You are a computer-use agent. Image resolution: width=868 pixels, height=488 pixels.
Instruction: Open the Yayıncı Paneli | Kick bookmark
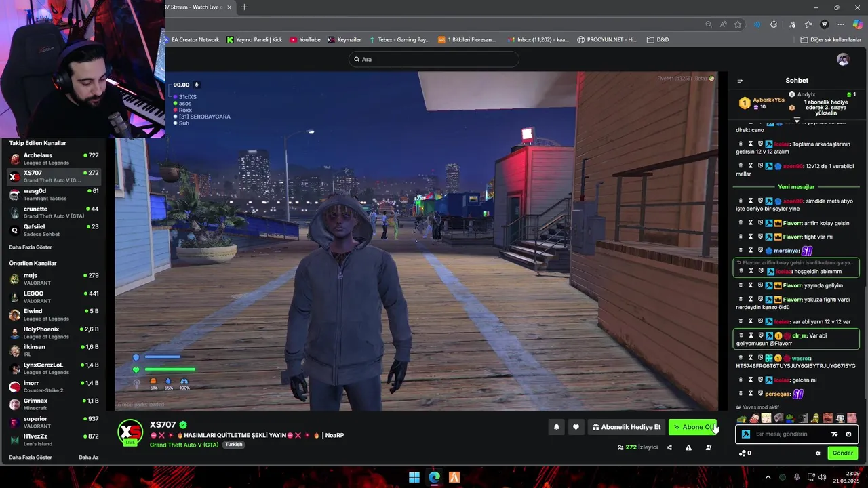[x=254, y=40]
